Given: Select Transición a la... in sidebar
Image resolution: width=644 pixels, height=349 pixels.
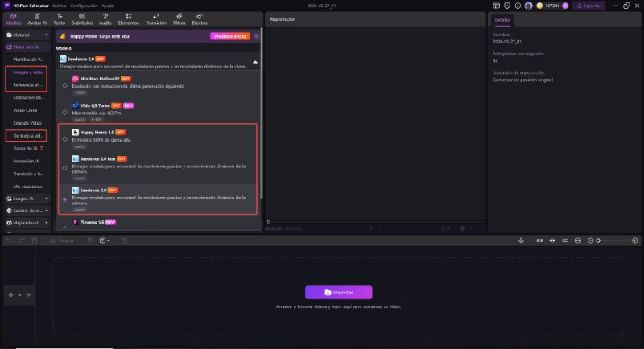Looking at the screenshot, I should pyautogui.click(x=28, y=174).
